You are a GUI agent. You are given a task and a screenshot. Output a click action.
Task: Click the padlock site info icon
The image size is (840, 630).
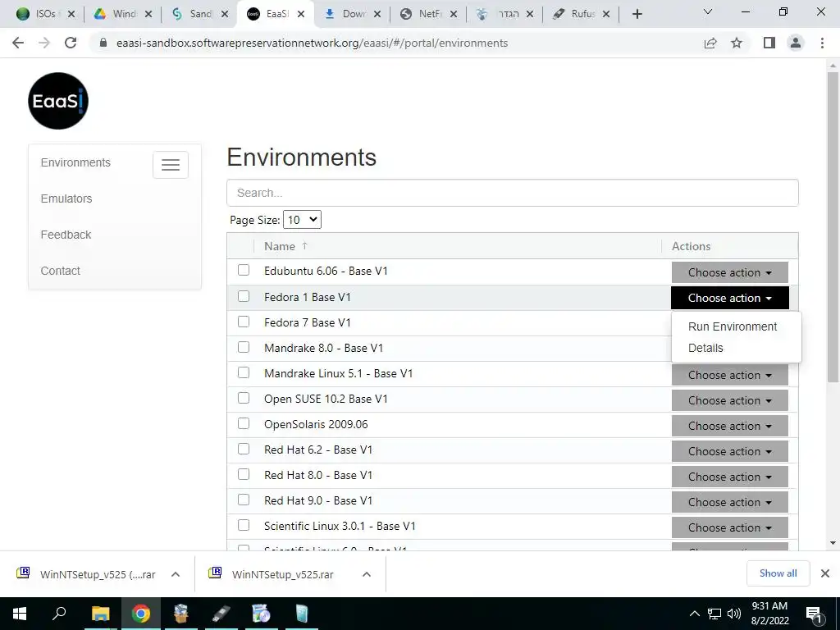tap(103, 43)
